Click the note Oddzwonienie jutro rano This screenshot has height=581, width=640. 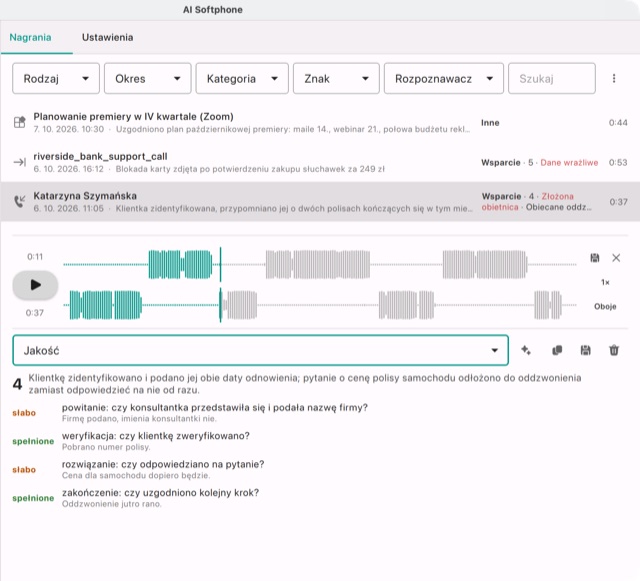pos(112,504)
